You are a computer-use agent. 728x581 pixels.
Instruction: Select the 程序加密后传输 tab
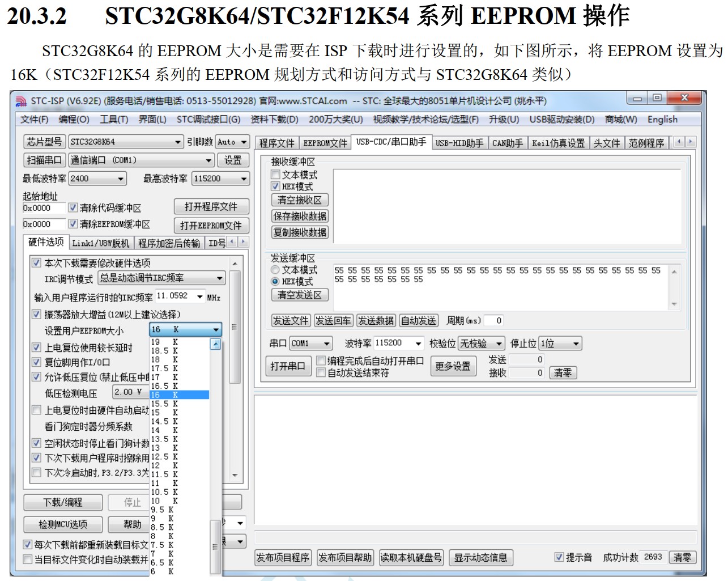[x=169, y=243]
